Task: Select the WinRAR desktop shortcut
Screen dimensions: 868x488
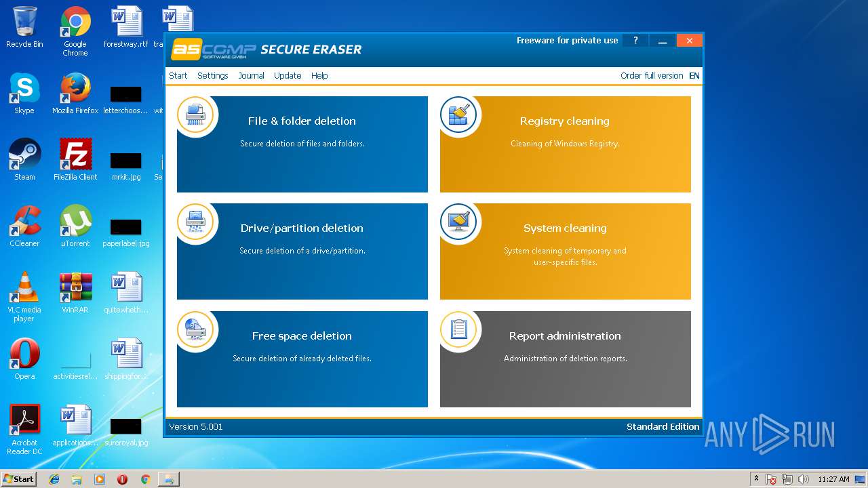Action: click(75, 293)
